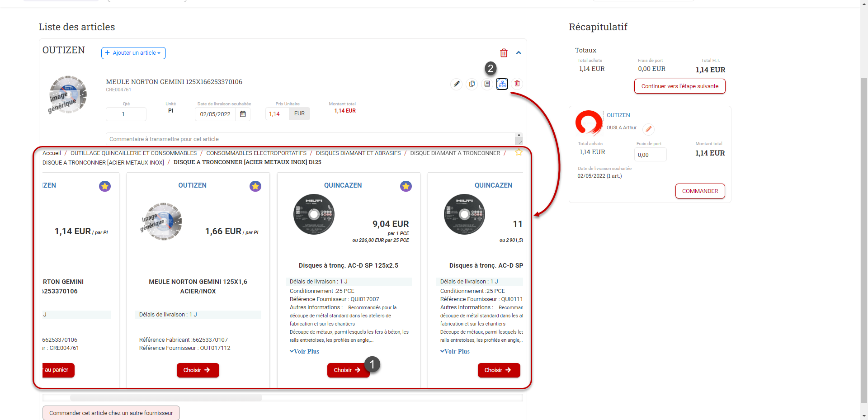Delete the MEULE NORTON article line
This screenshot has height=420, width=868.
tap(517, 84)
